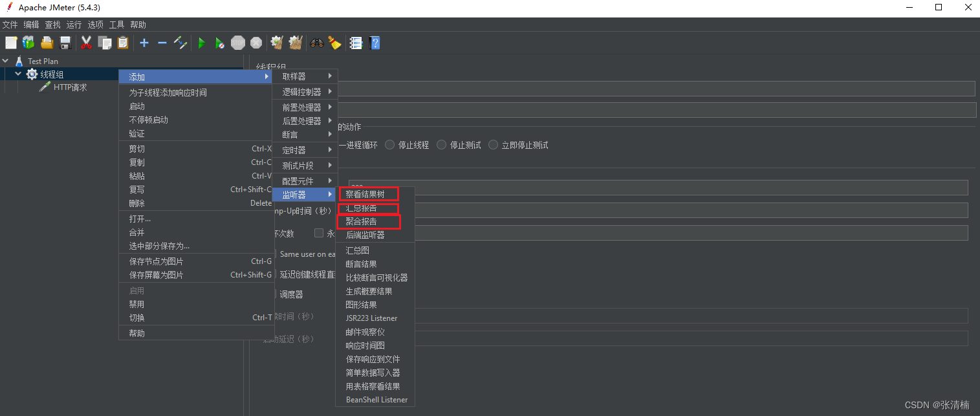Click the 汇总图 listener entry
This screenshot has width=980, height=416.
(375, 250)
